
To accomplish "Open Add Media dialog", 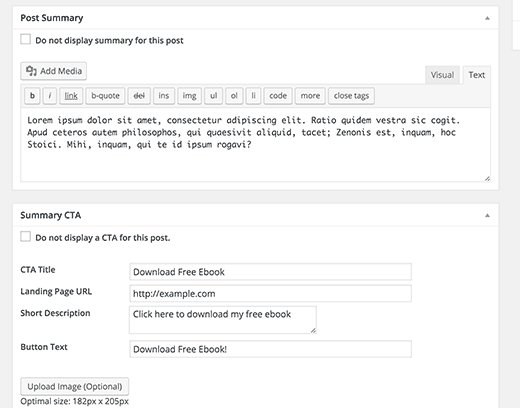I will [x=54, y=71].
